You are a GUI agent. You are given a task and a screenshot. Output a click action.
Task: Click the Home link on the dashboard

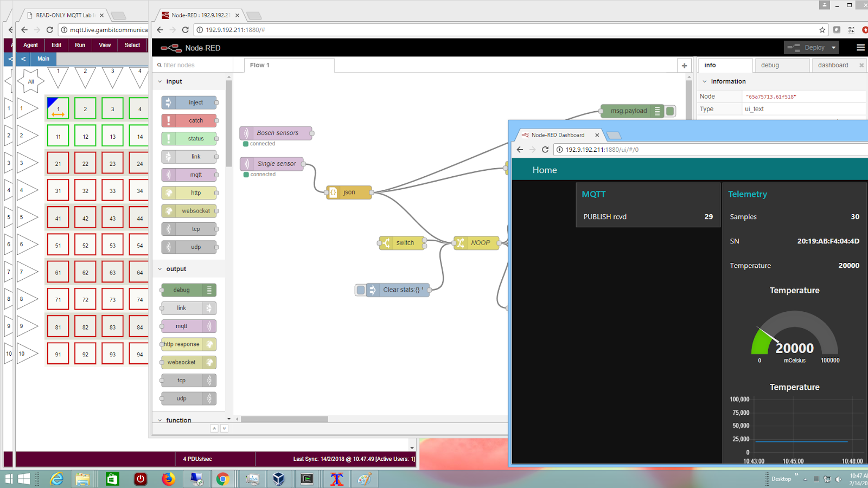pyautogui.click(x=545, y=170)
